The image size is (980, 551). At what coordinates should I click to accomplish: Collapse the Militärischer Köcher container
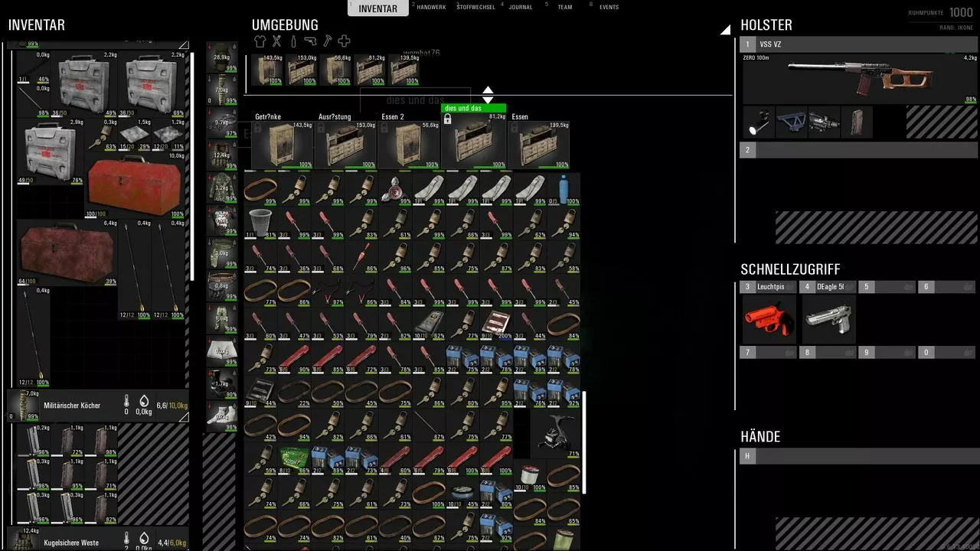pyautogui.click(x=183, y=417)
